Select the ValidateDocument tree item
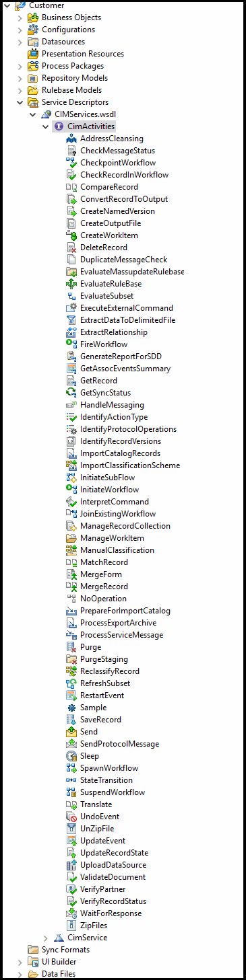 point(113,877)
